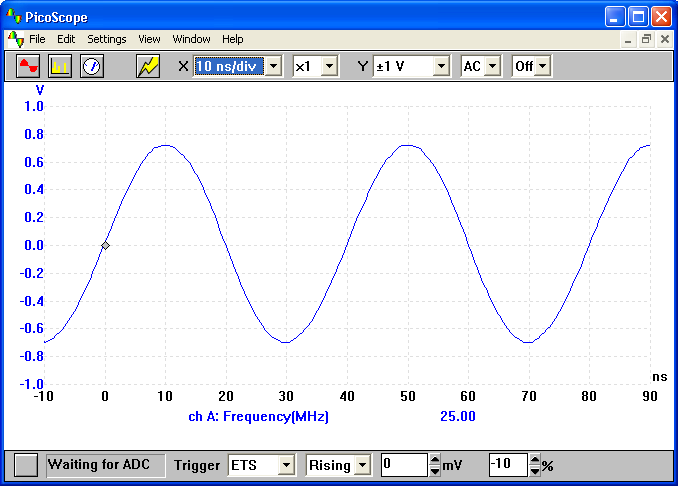Open the Settings menu
Image resolution: width=678 pixels, height=486 pixels.
tap(107, 39)
